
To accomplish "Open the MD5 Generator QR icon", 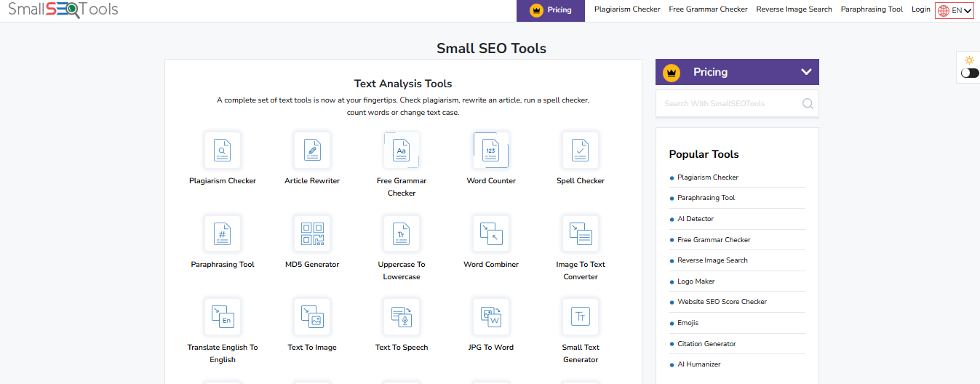I will click(x=312, y=233).
